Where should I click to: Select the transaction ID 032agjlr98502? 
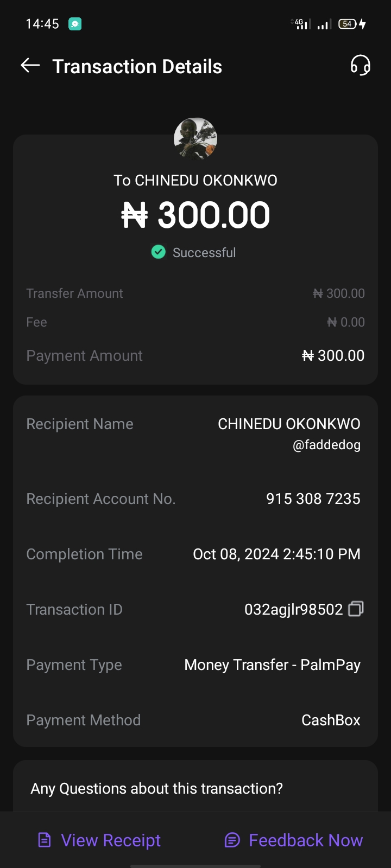pyautogui.click(x=293, y=609)
